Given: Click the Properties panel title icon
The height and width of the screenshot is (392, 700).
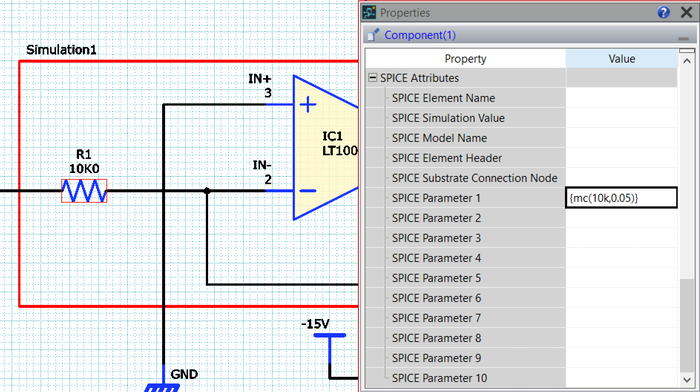Looking at the screenshot, I should [x=370, y=13].
